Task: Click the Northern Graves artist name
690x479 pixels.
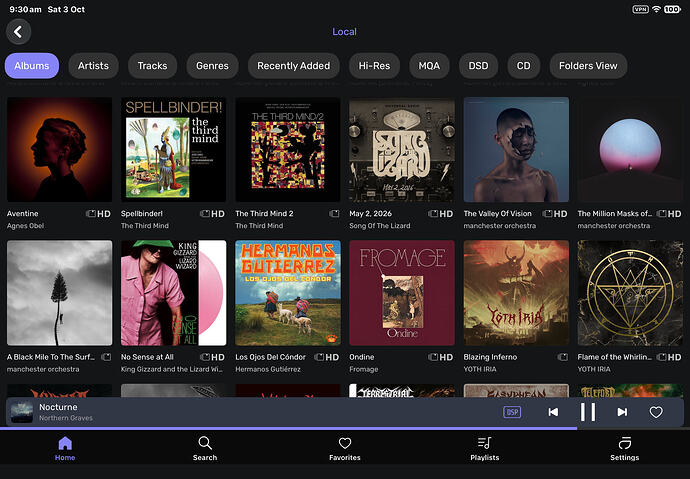Action: point(66,418)
